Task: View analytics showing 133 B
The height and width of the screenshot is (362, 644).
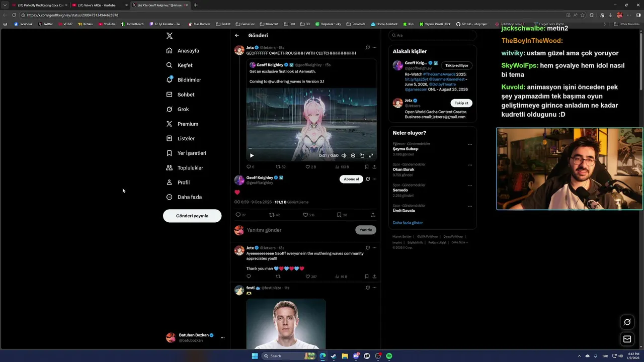Action: tap(342, 167)
